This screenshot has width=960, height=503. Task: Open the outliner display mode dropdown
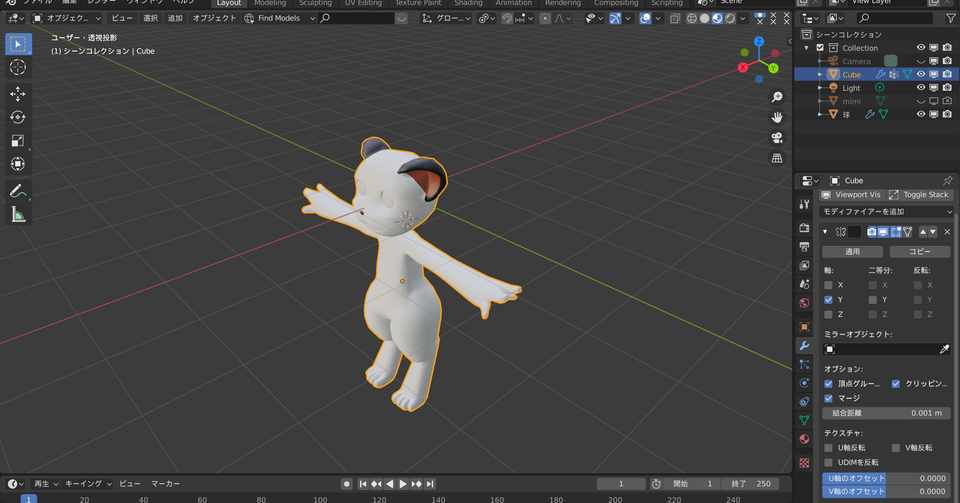point(838,18)
